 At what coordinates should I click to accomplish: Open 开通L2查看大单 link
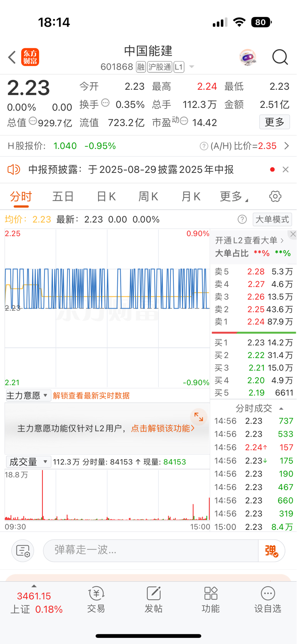[249, 241]
